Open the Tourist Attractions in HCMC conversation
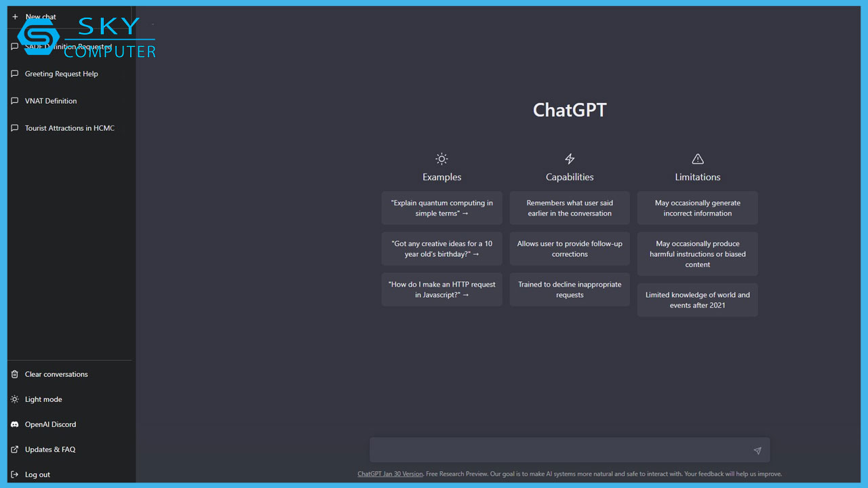 click(x=69, y=128)
